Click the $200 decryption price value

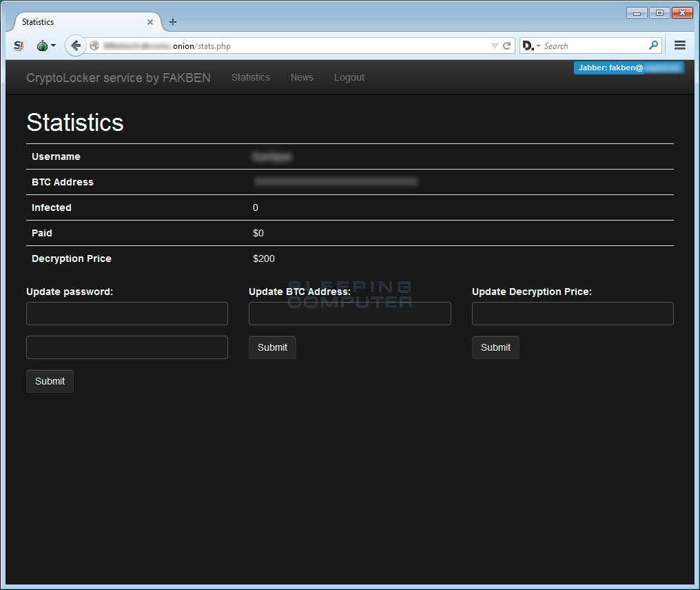point(264,258)
